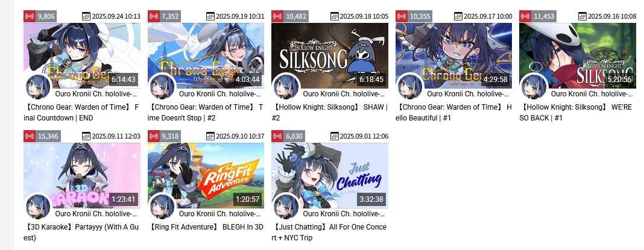This screenshot has height=250, width=644.
Task: Click channel avatar on SHAW #2 Silksong video
Action: click(x=286, y=87)
